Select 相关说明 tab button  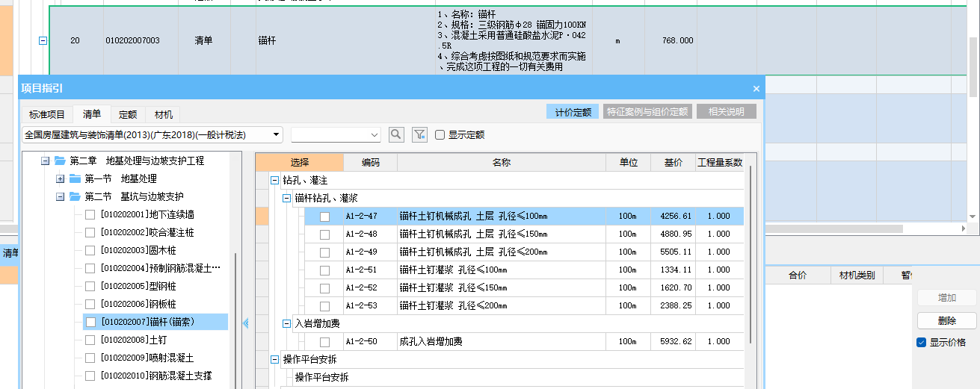pos(727,112)
